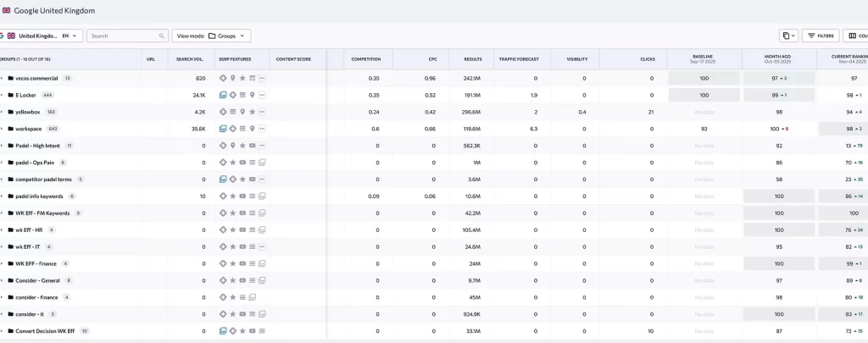Click the magnifier icon in the search box
Viewport: 868px width, 343px height.
[x=161, y=36]
